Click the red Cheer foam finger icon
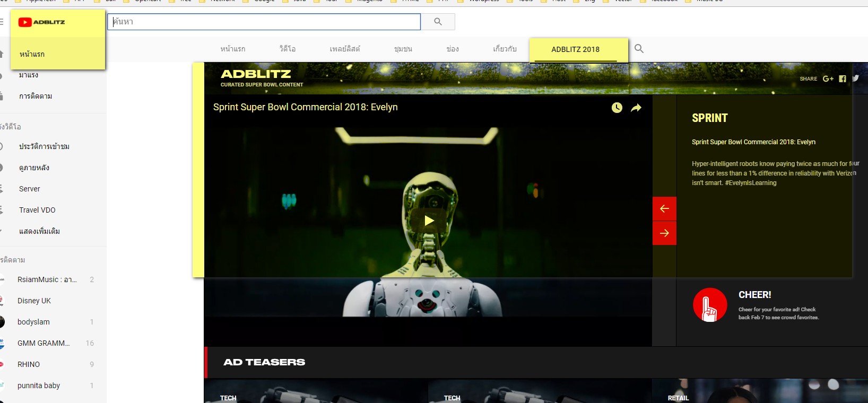868x403 pixels. (x=710, y=305)
